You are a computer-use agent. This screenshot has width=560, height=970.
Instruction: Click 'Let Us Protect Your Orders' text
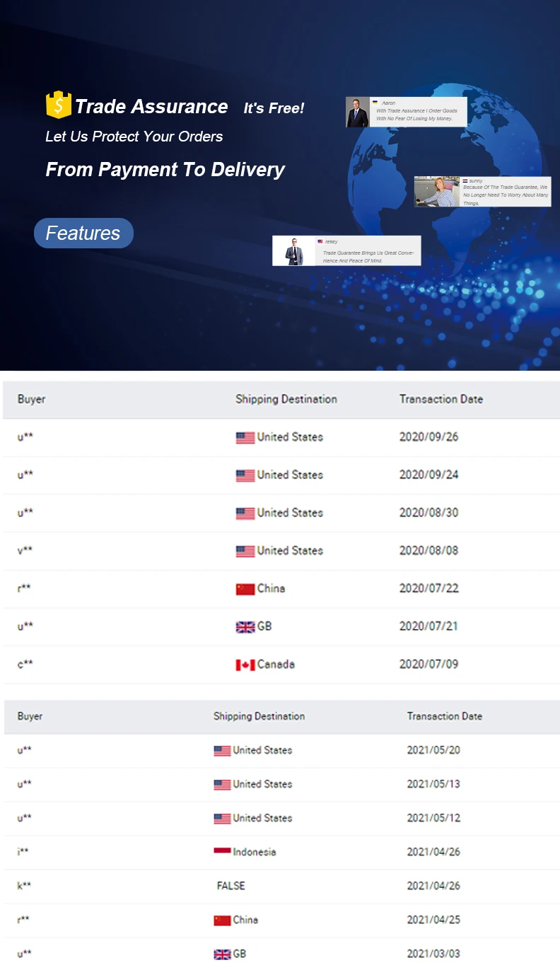(134, 137)
